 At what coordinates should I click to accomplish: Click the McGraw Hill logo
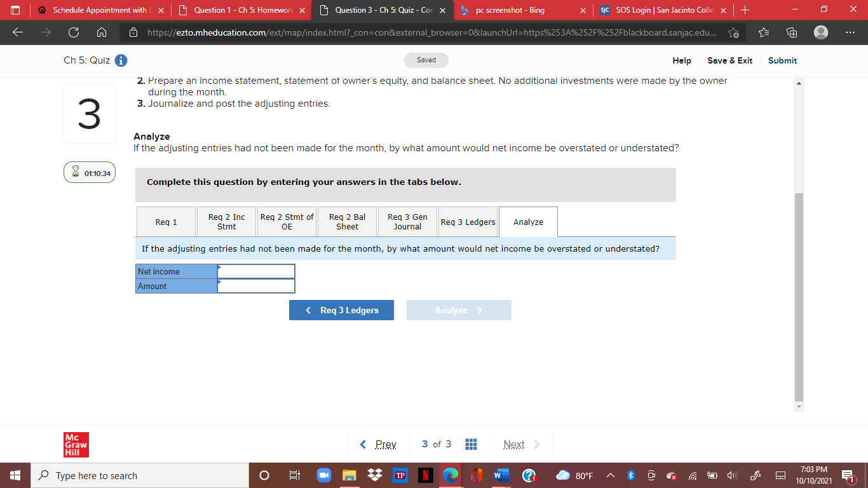pyautogui.click(x=76, y=444)
